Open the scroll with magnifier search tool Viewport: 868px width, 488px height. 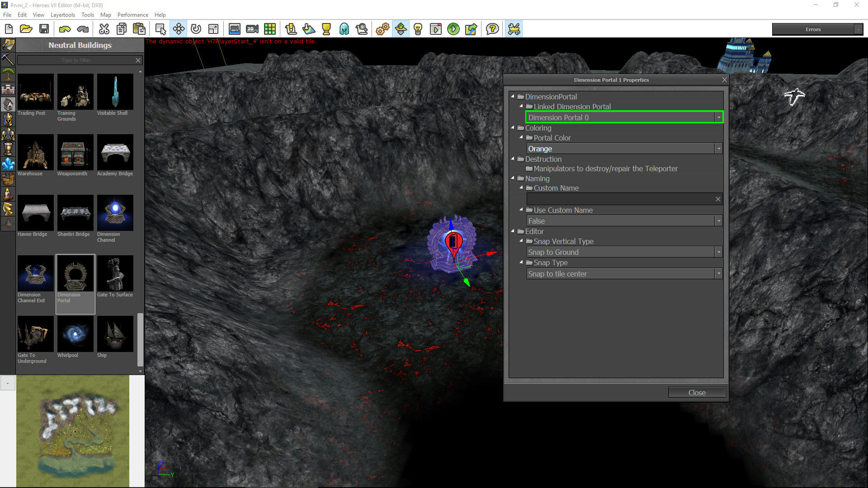coord(362,29)
